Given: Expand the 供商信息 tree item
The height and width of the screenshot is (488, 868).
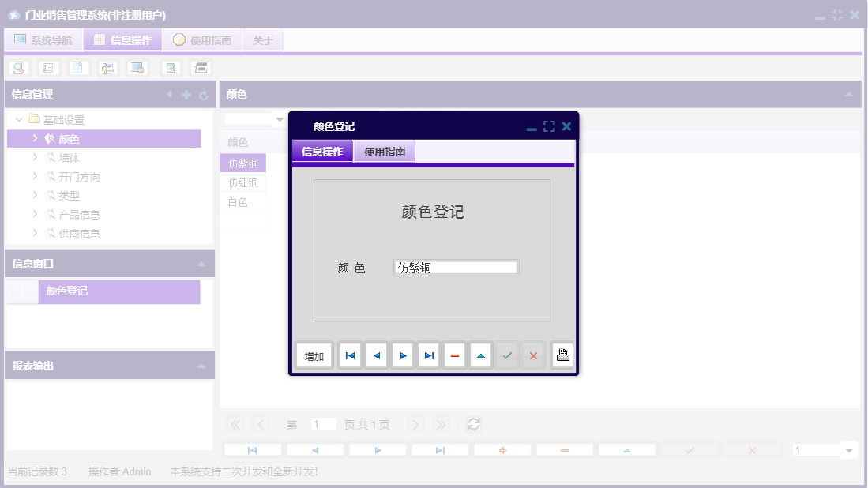Looking at the screenshot, I should [x=36, y=233].
